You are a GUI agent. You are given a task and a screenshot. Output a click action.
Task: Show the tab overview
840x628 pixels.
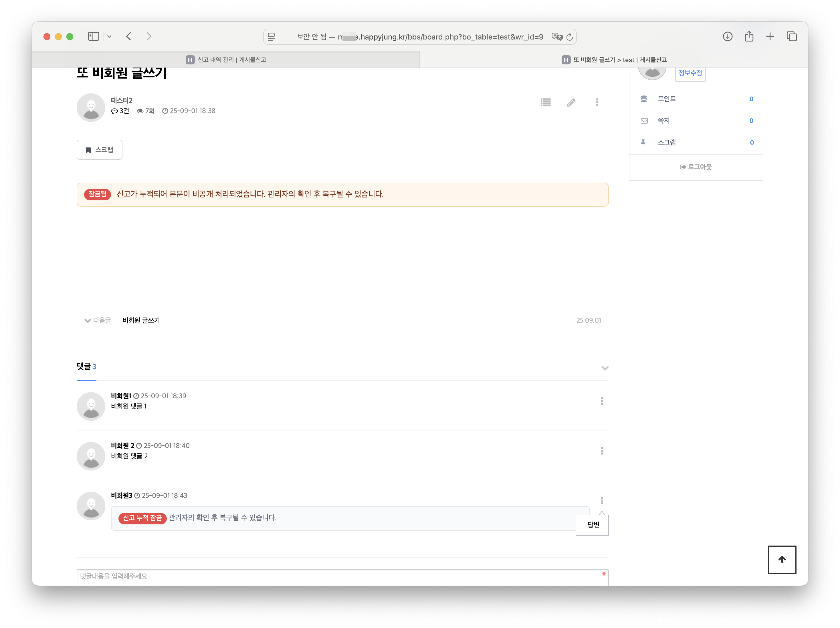click(792, 36)
